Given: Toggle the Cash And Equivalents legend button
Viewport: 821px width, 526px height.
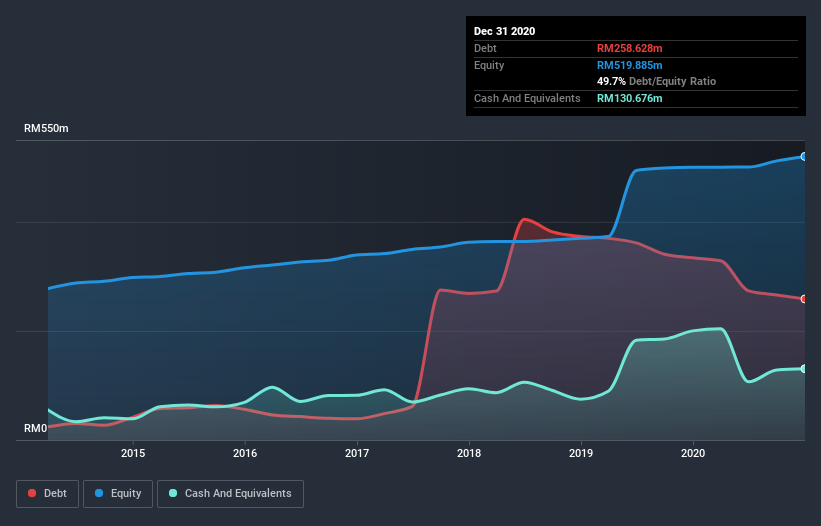Looking at the screenshot, I should pos(230,494).
